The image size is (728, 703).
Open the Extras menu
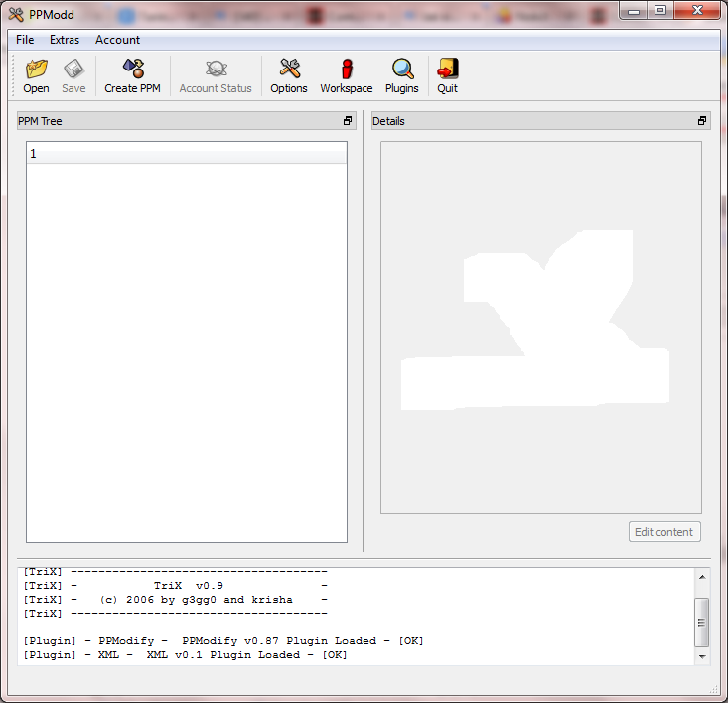(x=65, y=40)
